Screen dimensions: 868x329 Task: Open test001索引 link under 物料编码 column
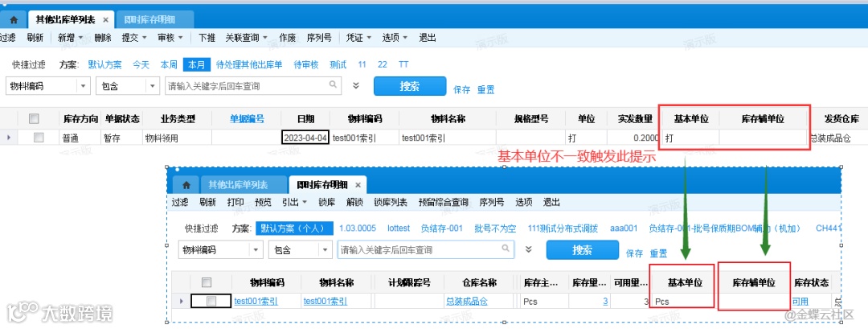coord(256,302)
